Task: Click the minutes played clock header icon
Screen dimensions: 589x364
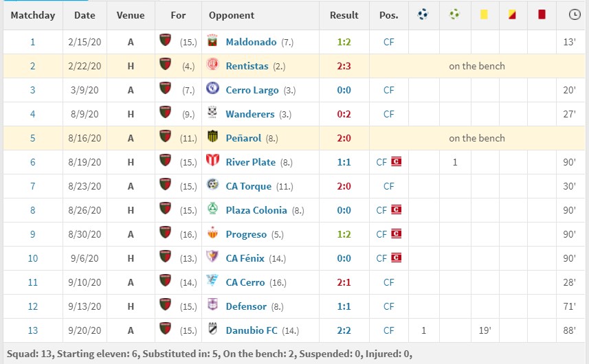Action: click(x=575, y=14)
